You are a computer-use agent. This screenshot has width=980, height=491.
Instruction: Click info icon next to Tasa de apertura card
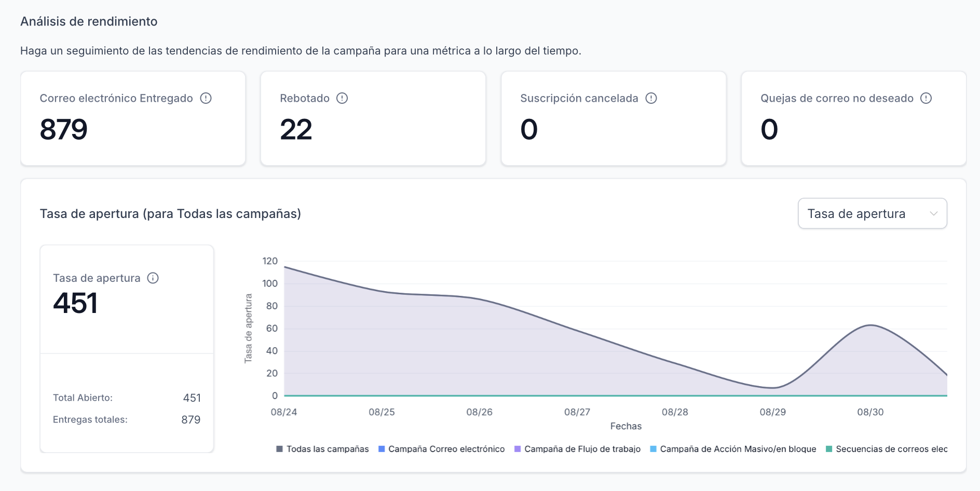click(x=153, y=278)
